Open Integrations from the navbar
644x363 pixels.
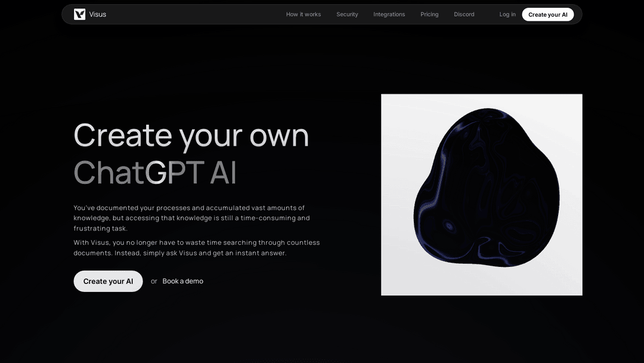coord(389,14)
